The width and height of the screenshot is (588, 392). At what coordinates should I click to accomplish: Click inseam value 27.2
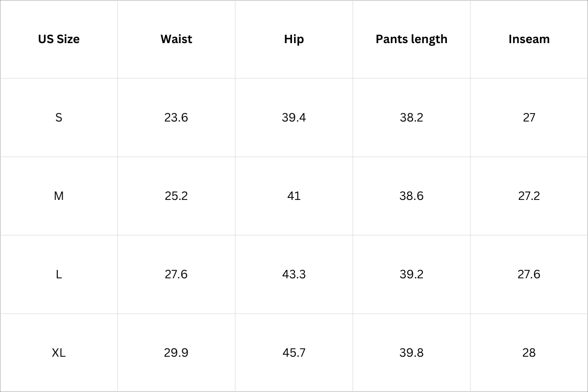529,196
